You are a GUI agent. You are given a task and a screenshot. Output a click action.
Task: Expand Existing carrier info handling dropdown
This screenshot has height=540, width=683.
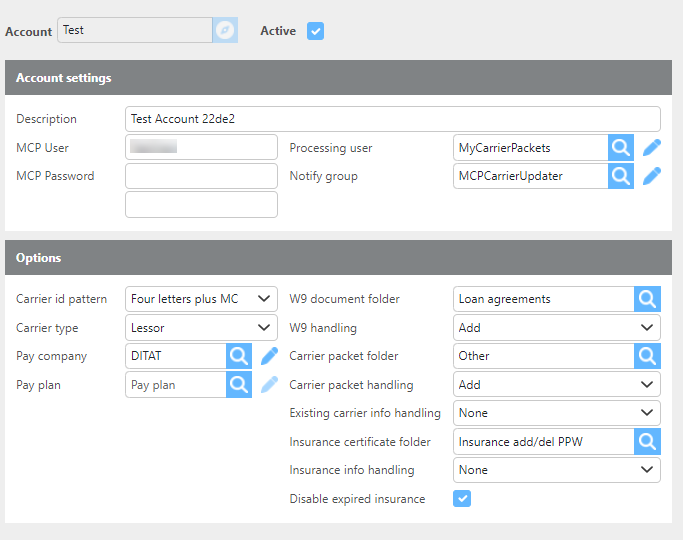click(556, 413)
